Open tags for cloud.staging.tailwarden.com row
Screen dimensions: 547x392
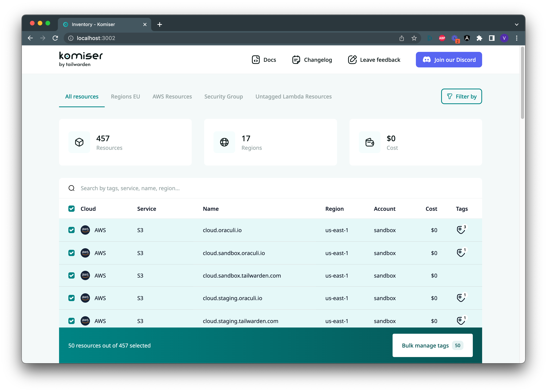(461, 320)
